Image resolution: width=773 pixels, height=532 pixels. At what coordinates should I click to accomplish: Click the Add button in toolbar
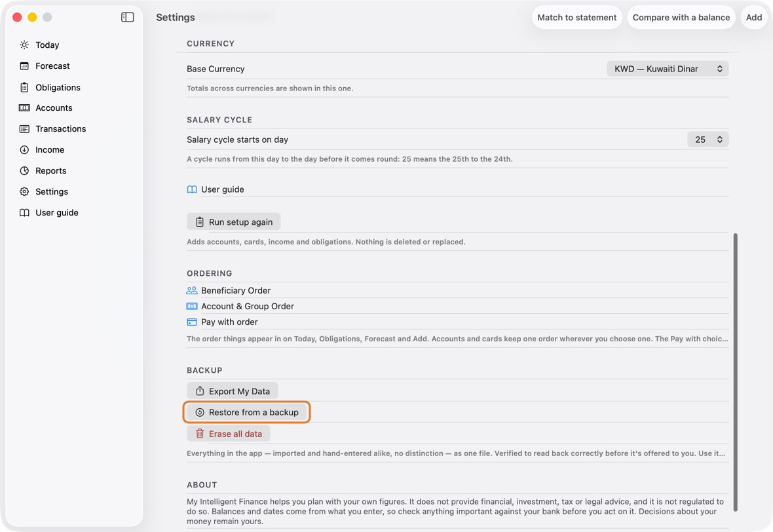[x=754, y=17]
